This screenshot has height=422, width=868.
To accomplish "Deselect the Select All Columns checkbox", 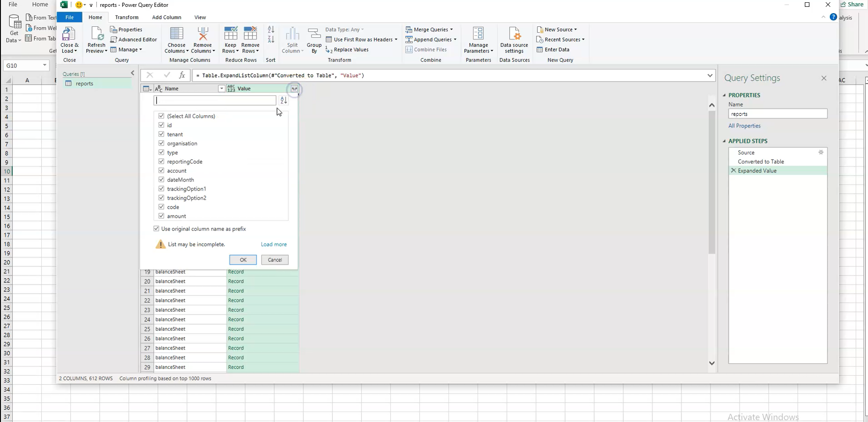I will click(162, 116).
